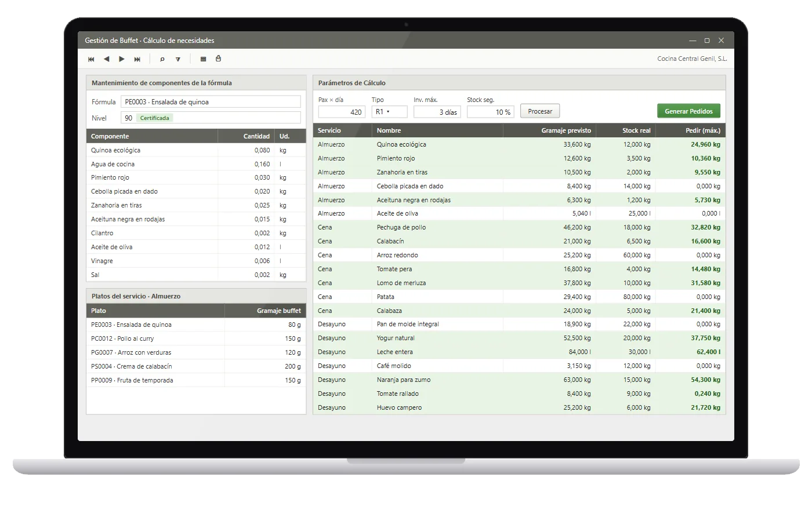Click the Generar Pedidos button
Screen dimensions: 812x510
tap(688, 111)
